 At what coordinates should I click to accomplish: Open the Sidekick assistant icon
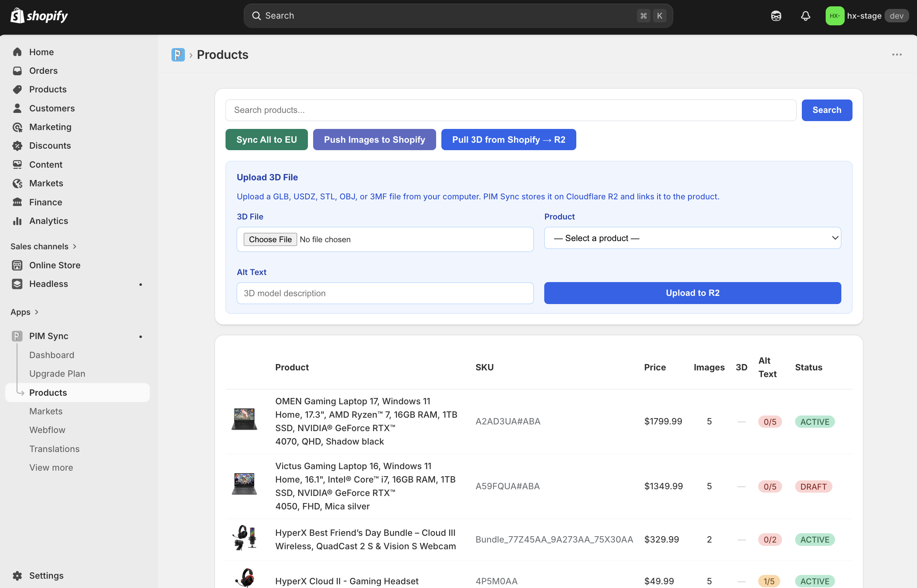(x=776, y=16)
